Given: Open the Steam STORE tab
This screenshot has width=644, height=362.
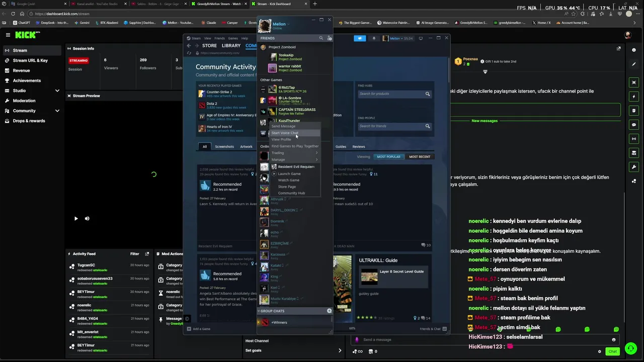Looking at the screenshot, I should pos(209,46).
